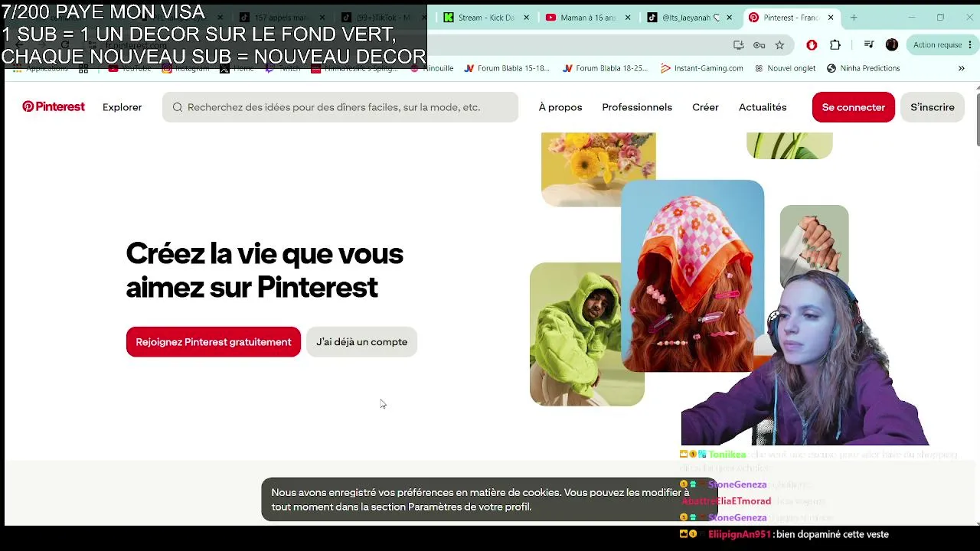The width and height of the screenshot is (980, 551).
Task: Open the yellow flower bouquet image
Action: pos(598,169)
